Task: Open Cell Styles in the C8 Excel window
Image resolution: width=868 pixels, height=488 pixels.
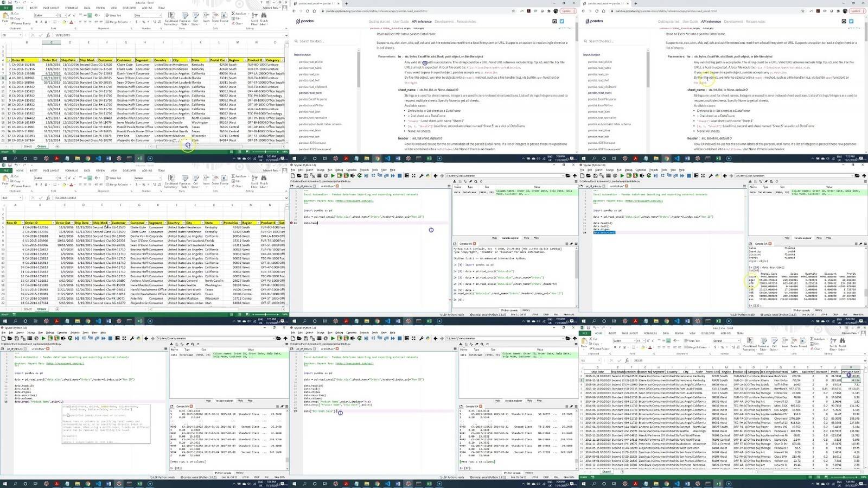Action: click(x=195, y=18)
